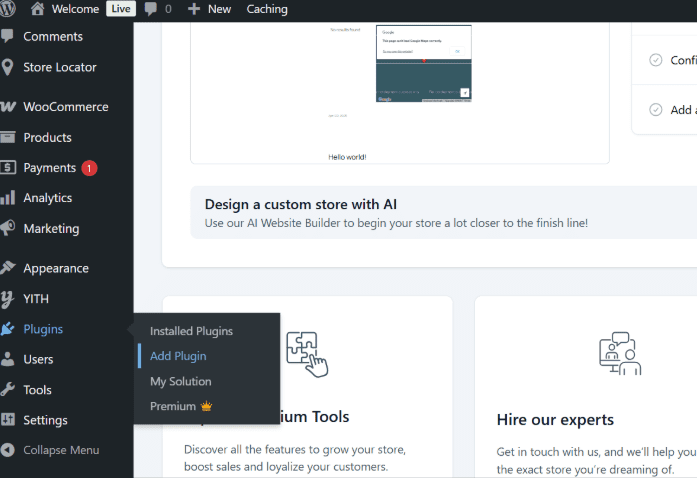Click the red Payments notification badge
Screen dimensions: 697x478
(x=89, y=168)
